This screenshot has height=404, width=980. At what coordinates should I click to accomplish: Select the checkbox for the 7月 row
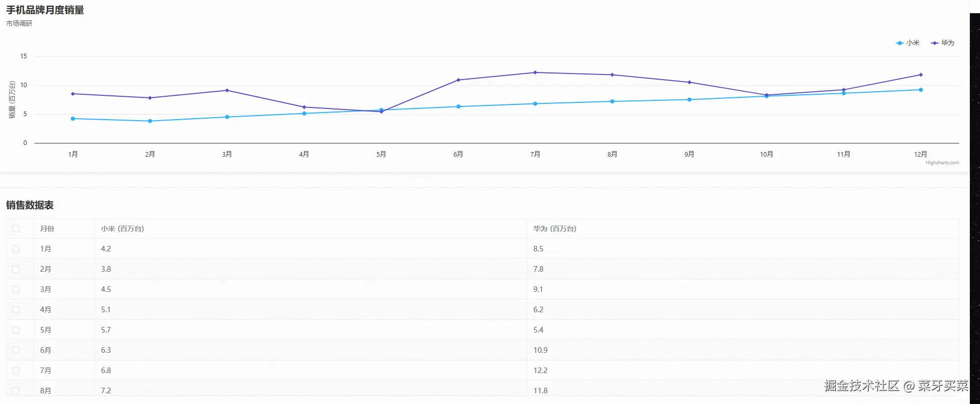point(16,371)
